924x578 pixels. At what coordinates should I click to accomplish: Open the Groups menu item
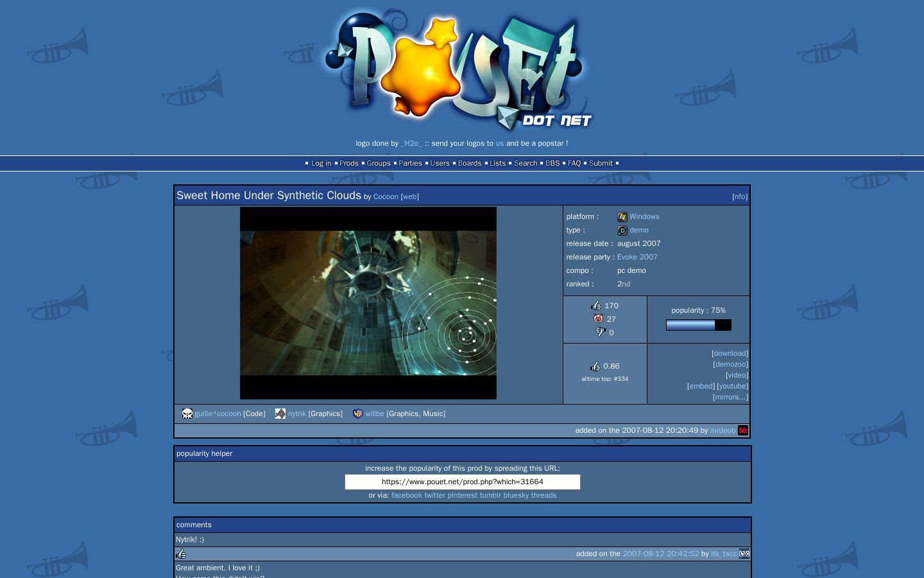point(379,163)
